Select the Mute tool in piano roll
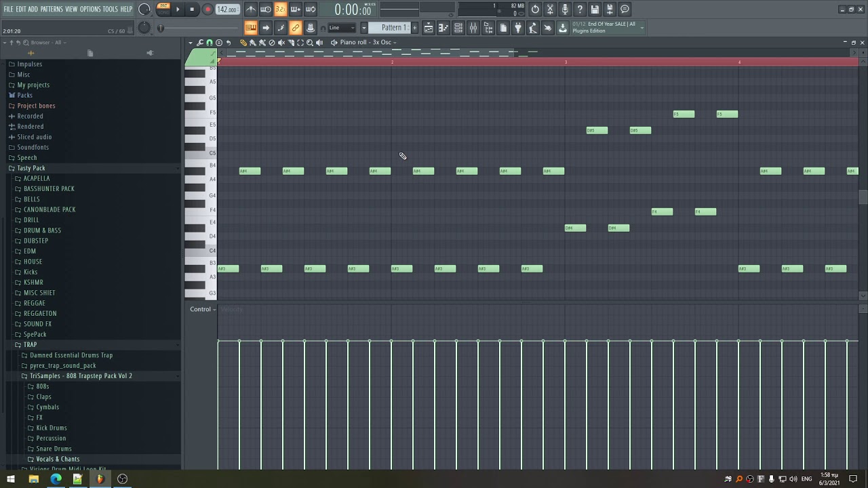This screenshot has width=868, height=488. point(281,43)
